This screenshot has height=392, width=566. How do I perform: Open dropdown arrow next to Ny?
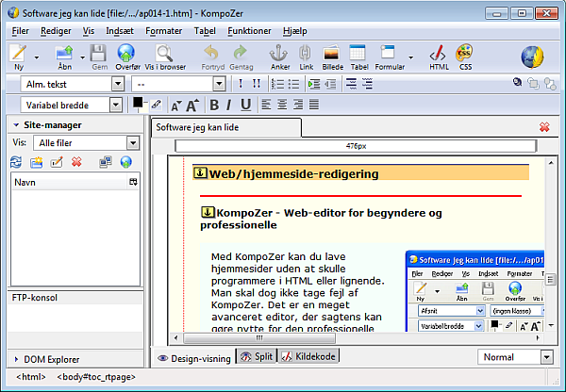click(37, 57)
